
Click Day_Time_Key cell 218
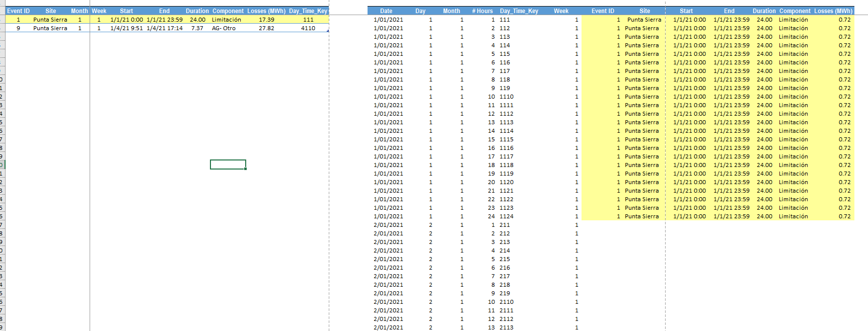click(x=504, y=285)
